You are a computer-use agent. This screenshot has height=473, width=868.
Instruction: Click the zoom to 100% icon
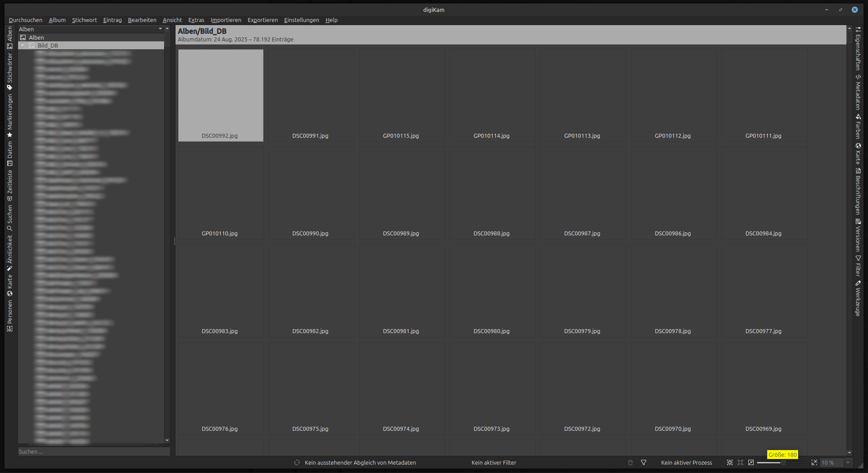click(x=740, y=462)
